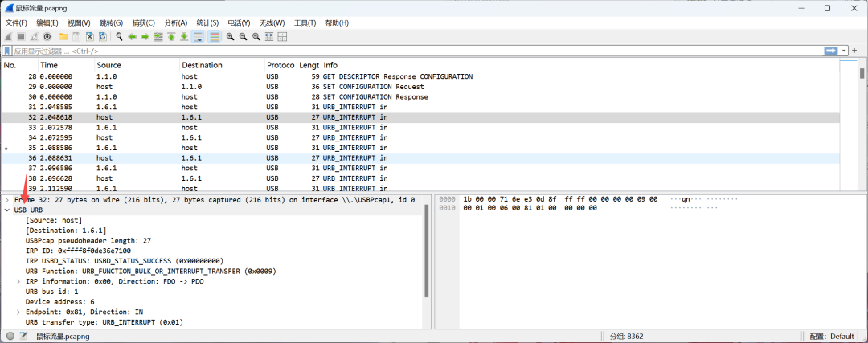Open the 工具(T) menu
The width and height of the screenshot is (868, 343).
pyautogui.click(x=305, y=22)
